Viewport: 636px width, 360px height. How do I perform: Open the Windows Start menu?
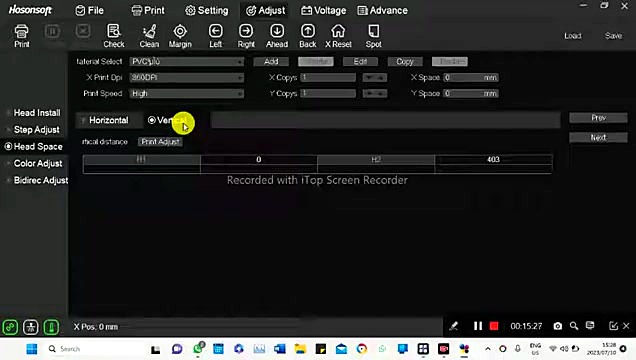coord(32,349)
